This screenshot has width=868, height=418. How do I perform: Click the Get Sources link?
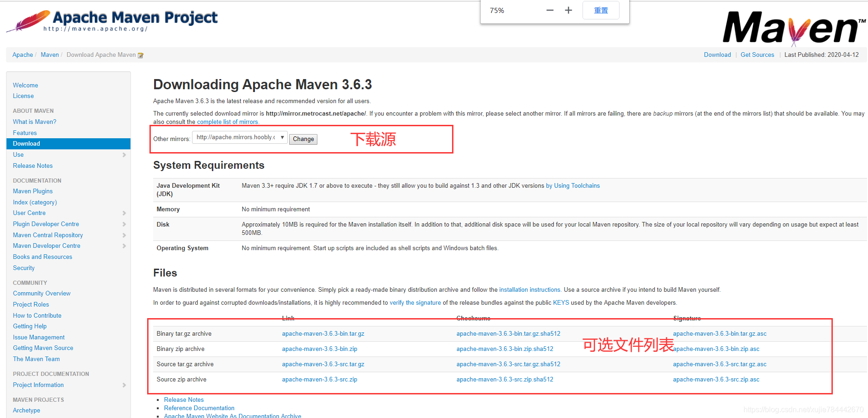(757, 55)
